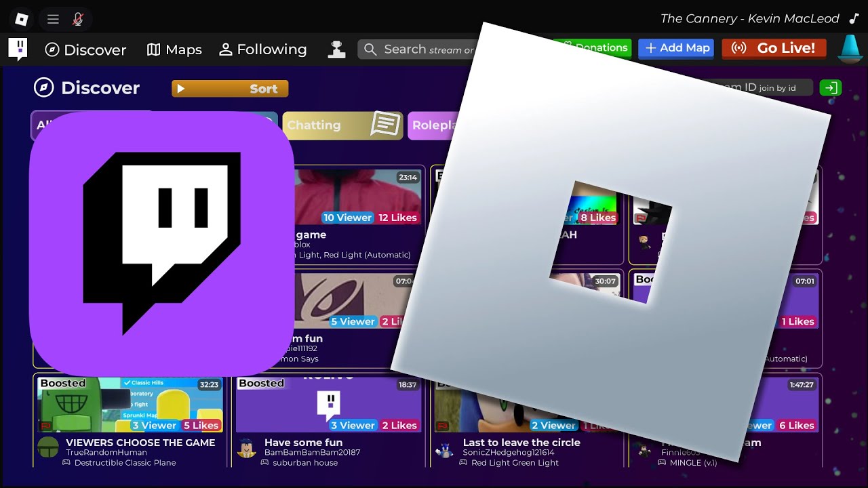The height and width of the screenshot is (488, 868).
Task: Open SonicZHedgehog121614's avatar icon
Action: coord(445,449)
